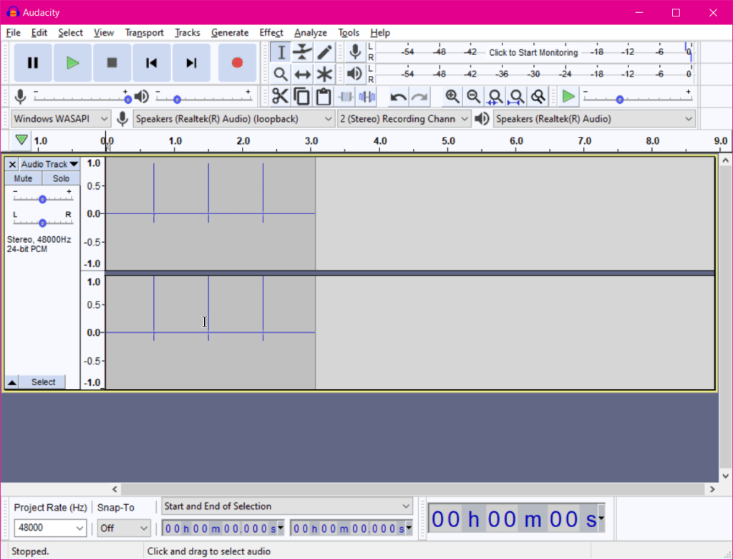Open the Effect menu
Screen dimensions: 733x560
tap(271, 33)
